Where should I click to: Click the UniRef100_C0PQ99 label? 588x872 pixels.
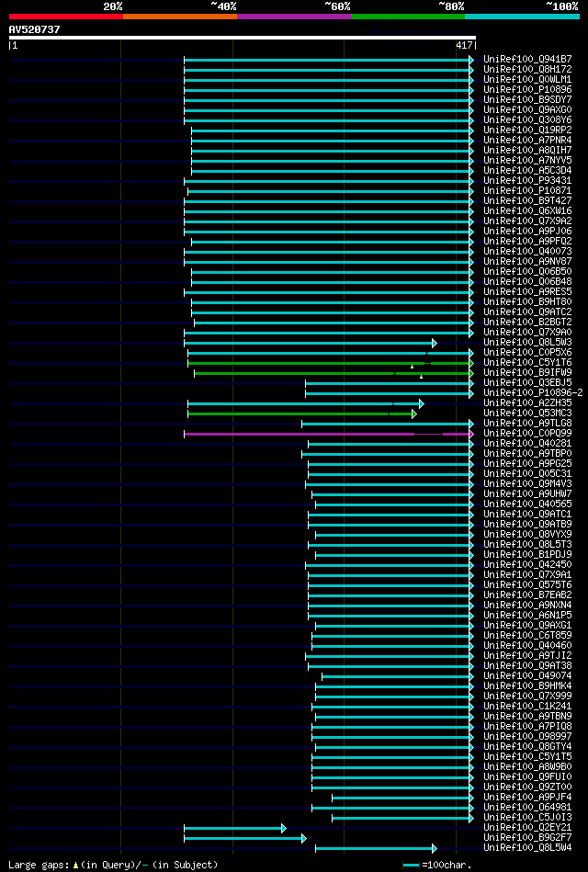[527, 434]
